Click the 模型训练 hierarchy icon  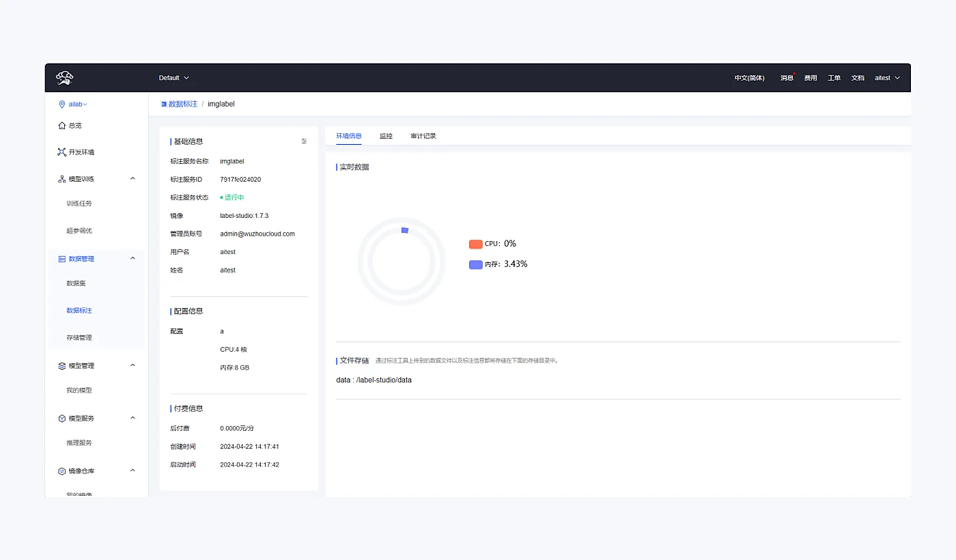pos(62,179)
